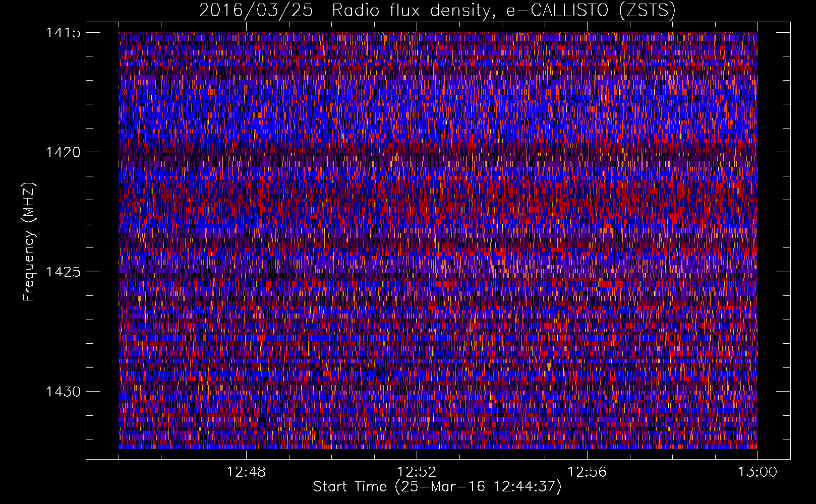816x504 pixels.
Task: Click the 1430 frequency axis label
Action: [63, 392]
